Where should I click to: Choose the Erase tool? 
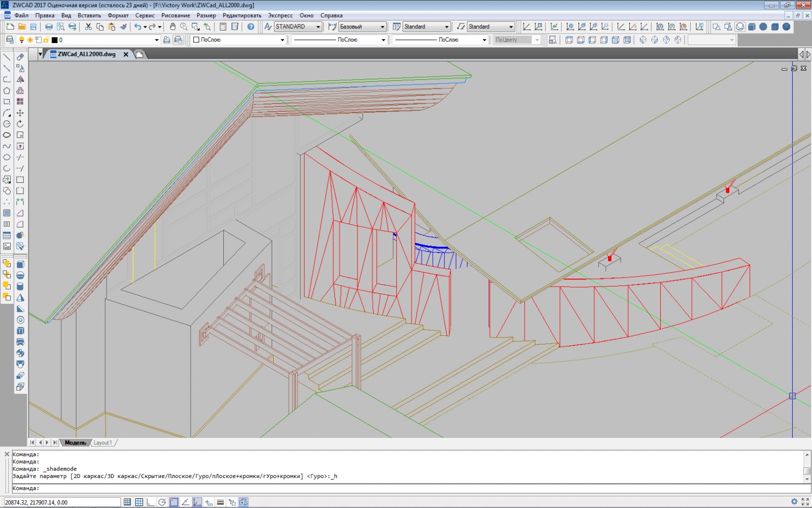click(x=20, y=57)
